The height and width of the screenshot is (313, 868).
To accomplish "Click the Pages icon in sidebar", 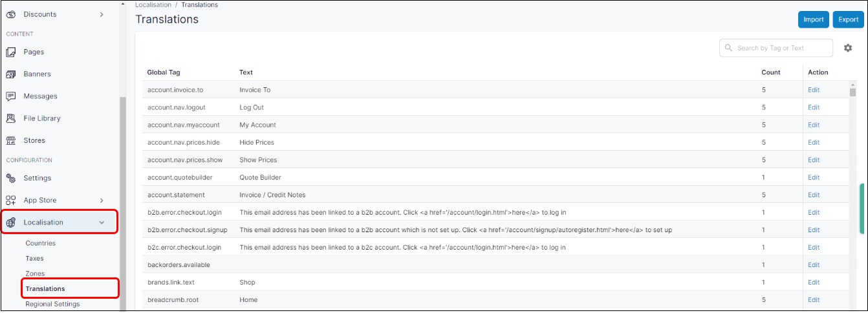I will tap(11, 52).
